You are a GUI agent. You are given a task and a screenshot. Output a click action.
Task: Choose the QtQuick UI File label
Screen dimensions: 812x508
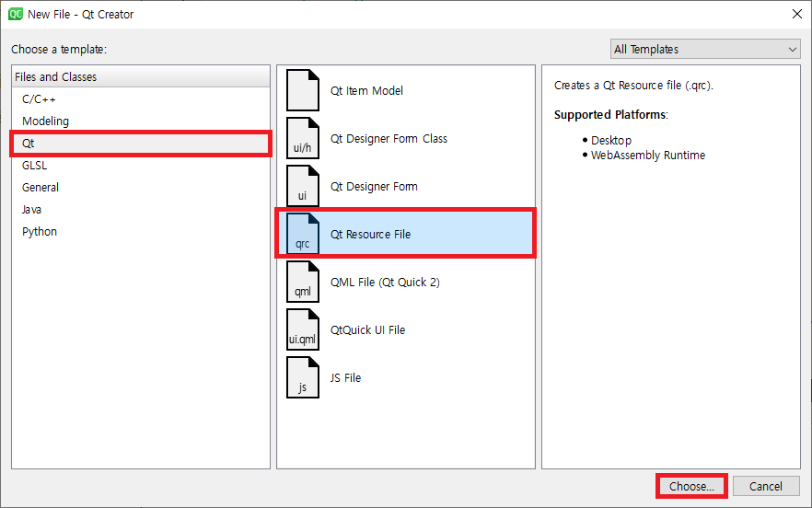point(367,329)
